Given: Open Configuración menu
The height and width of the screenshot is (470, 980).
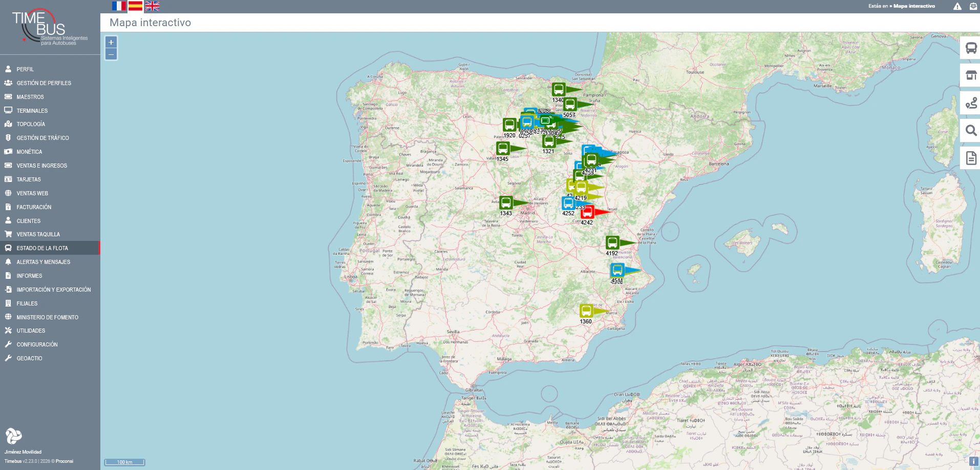Looking at the screenshot, I should (x=50, y=344).
